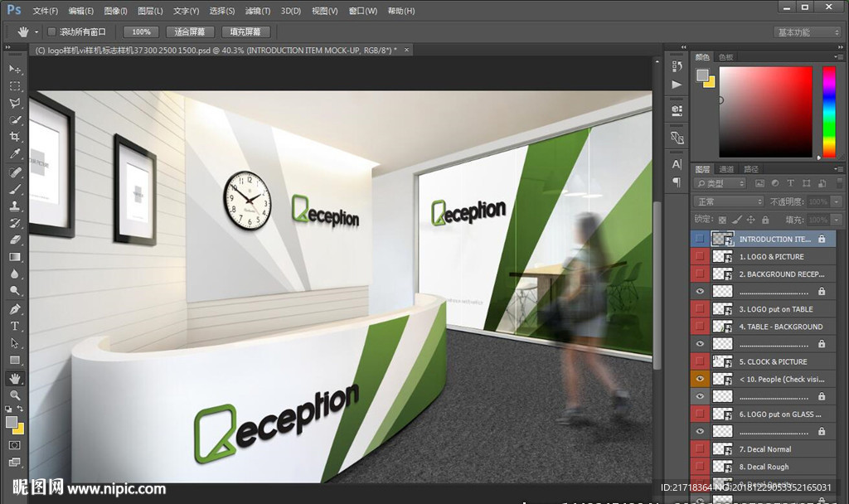This screenshot has width=849, height=504.
Task: Enable the scroll all windows checkbox
Action: pos(51,31)
